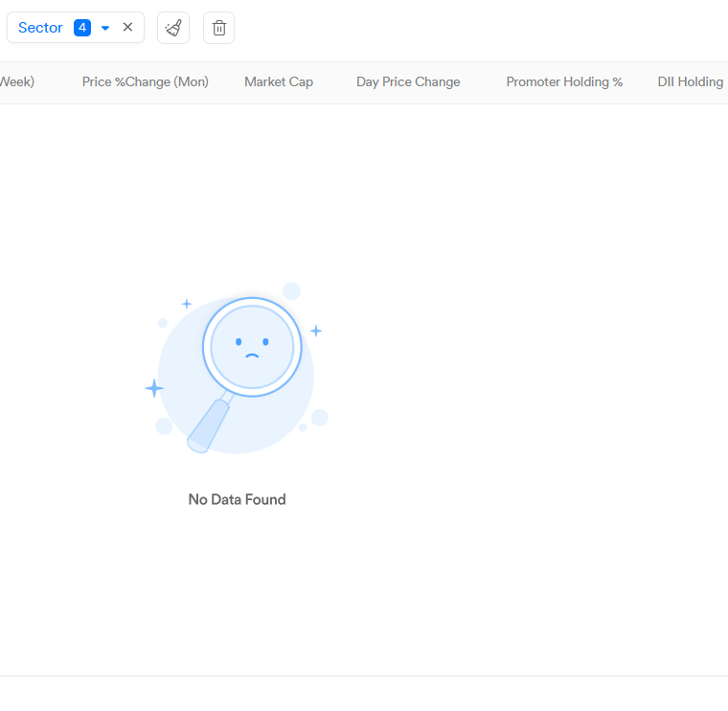Remove the Sector filter with the X icon
The image size is (728, 711).
[127, 27]
